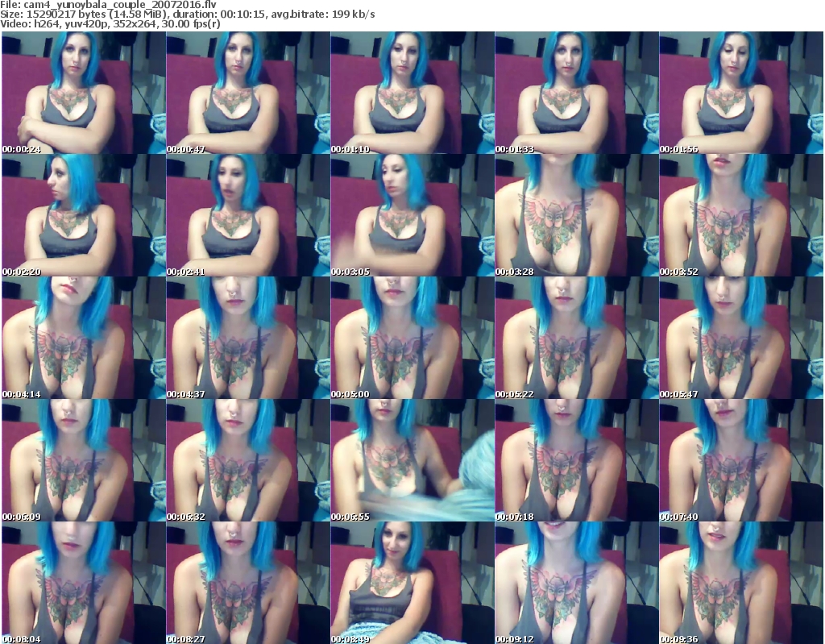The height and width of the screenshot is (644, 825).
Task: Select the frame at 00:02:41
Action: coord(248,215)
